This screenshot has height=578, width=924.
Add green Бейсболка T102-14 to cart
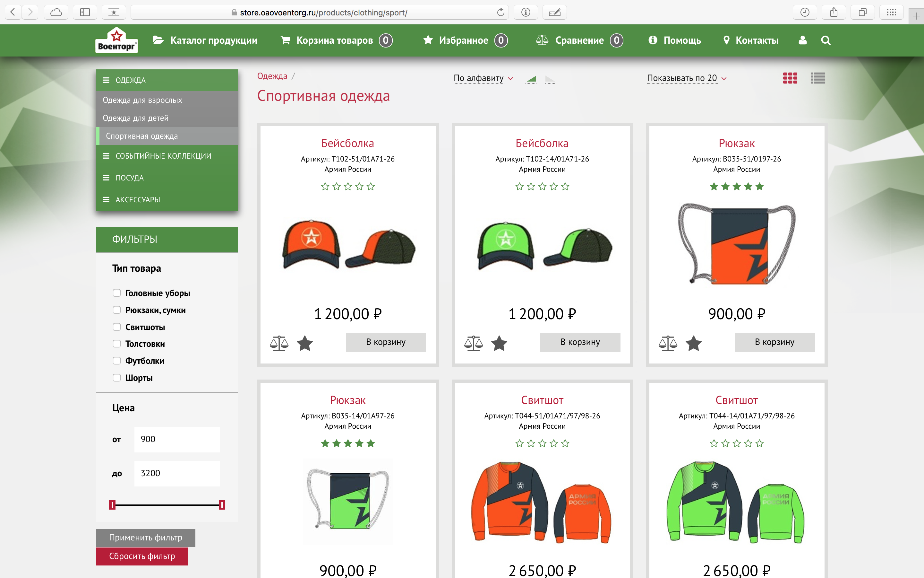coord(580,342)
